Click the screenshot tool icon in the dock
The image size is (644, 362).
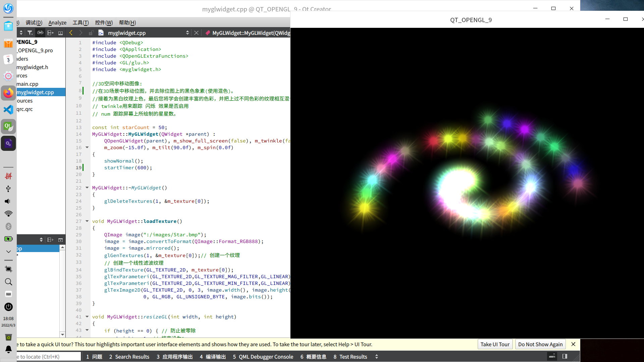8,269
